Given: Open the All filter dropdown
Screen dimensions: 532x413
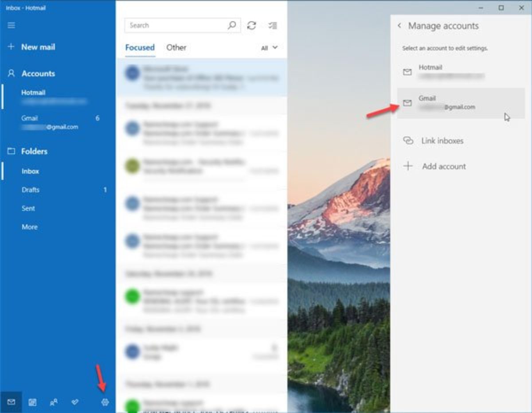Looking at the screenshot, I should point(269,48).
